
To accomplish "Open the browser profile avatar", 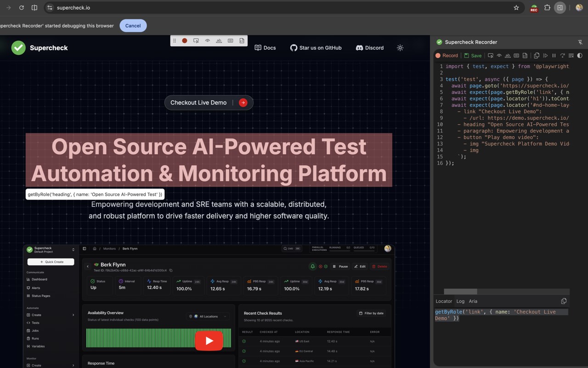I will point(579,8).
